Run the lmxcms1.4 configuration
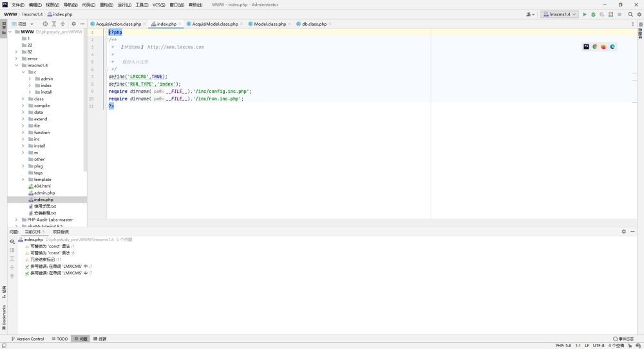Viewport: 644px width, 349px height. click(585, 14)
